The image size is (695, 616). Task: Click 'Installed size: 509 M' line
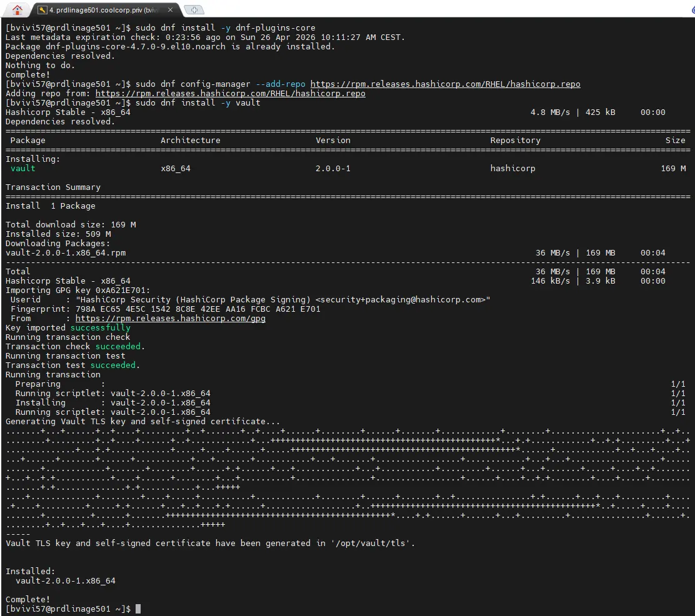coord(59,234)
